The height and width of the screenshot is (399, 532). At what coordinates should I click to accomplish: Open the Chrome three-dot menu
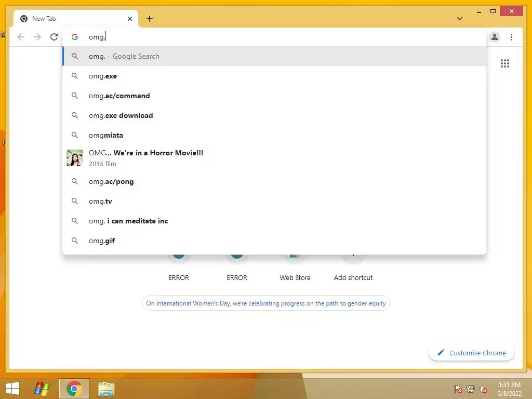click(x=511, y=37)
